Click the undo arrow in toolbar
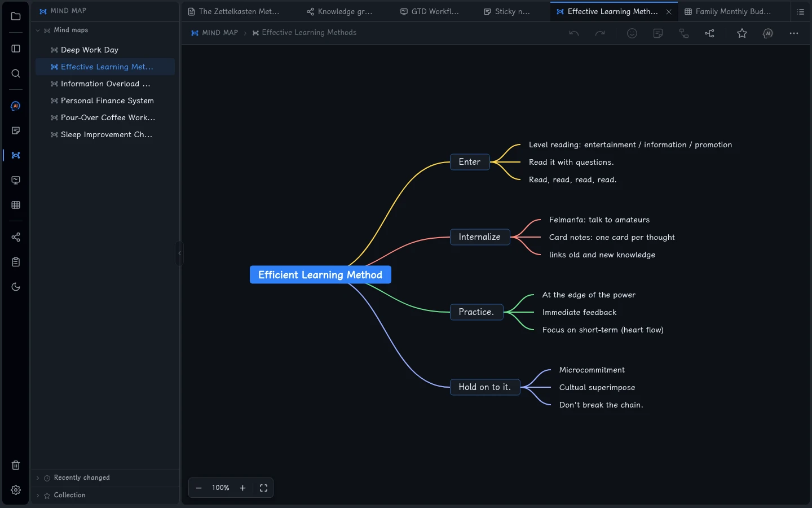Screen dimensions: 812x508 574,33
